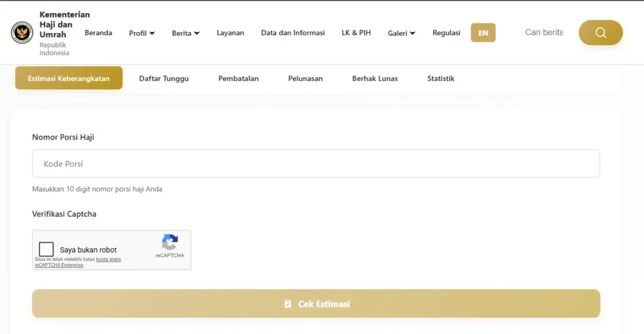Screen dimensions: 644x334
Task: Click the reCAPTCHA logo icon
Action: pyautogui.click(x=170, y=242)
